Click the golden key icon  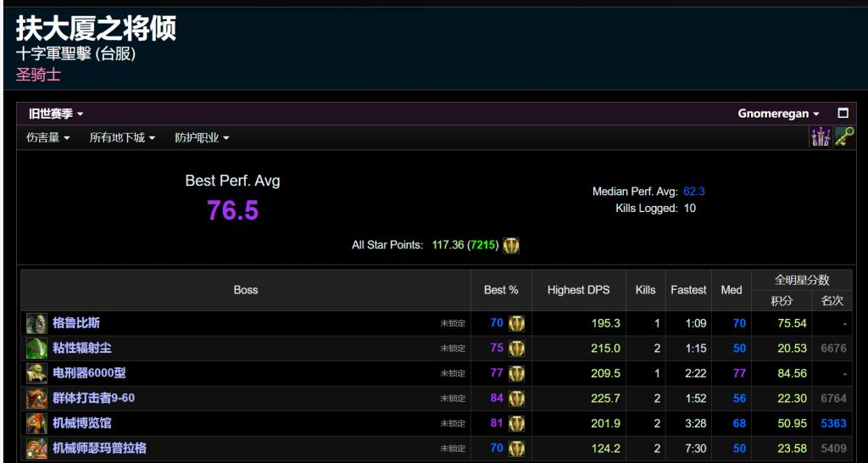click(x=843, y=137)
